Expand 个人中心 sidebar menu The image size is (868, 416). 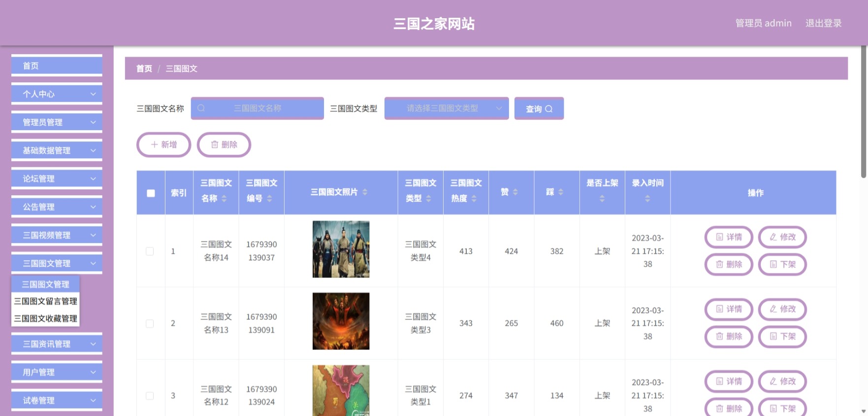pos(57,94)
